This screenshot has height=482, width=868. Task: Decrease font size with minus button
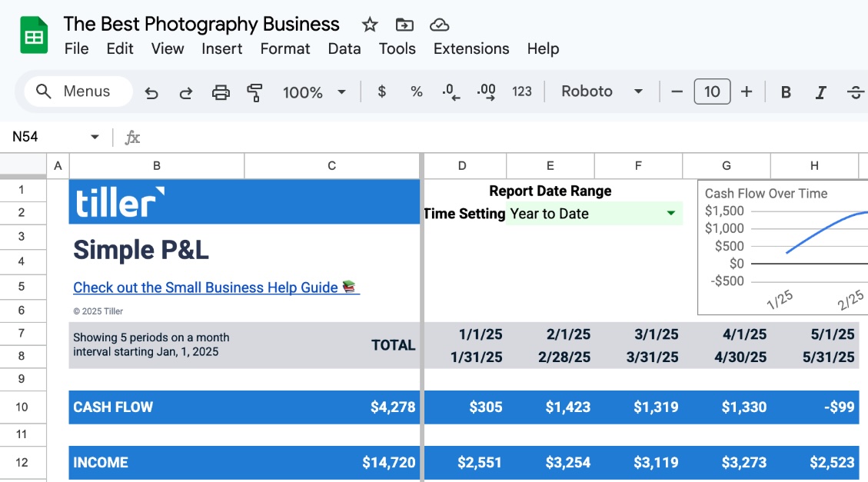677,91
